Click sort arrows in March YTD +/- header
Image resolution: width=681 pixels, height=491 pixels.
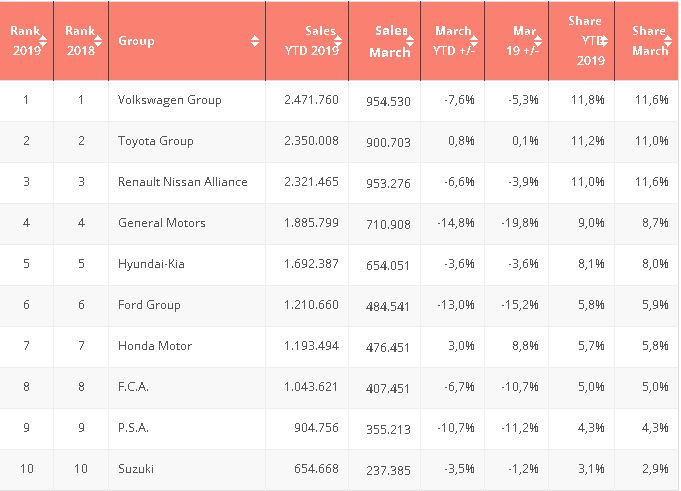(475, 41)
